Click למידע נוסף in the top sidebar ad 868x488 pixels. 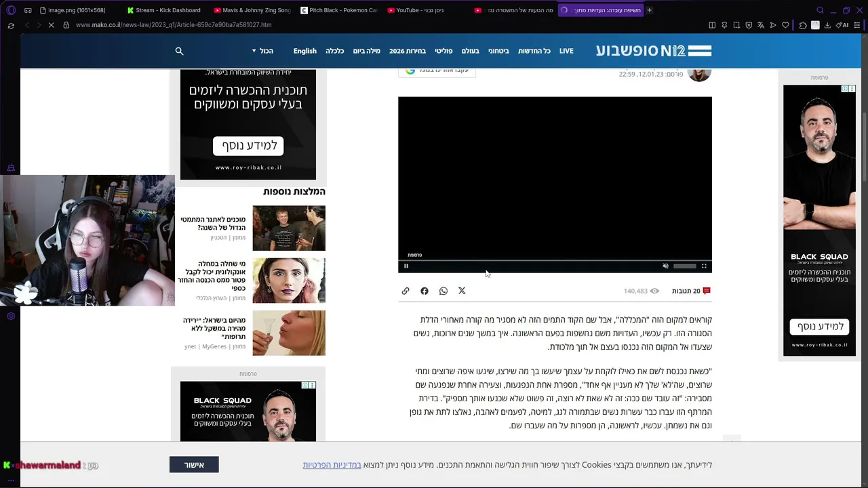pos(248,146)
